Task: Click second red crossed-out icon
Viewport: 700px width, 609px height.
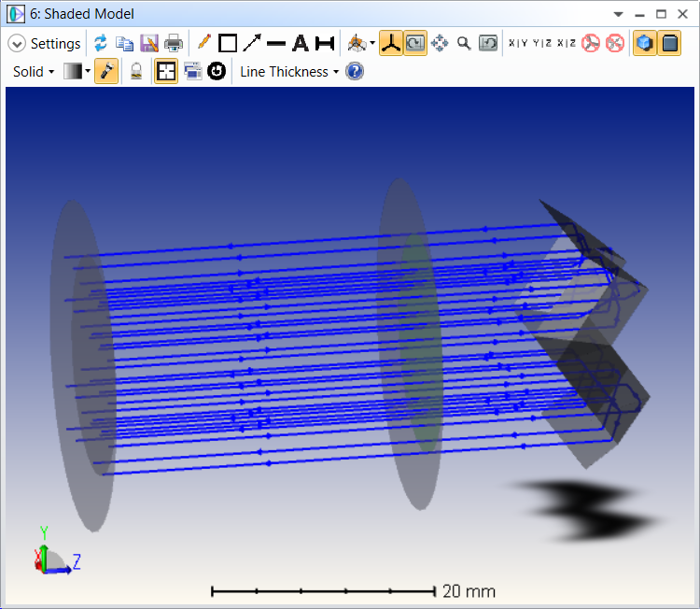Action: tap(615, 43)
